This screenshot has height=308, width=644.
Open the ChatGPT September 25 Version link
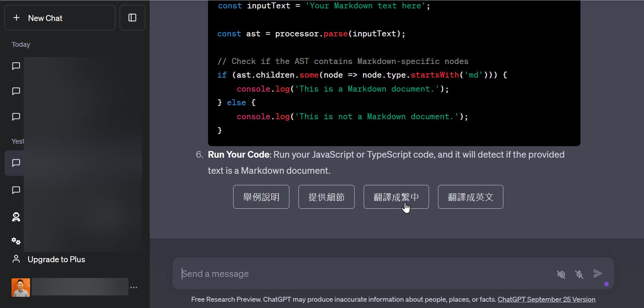pos(546,299)
